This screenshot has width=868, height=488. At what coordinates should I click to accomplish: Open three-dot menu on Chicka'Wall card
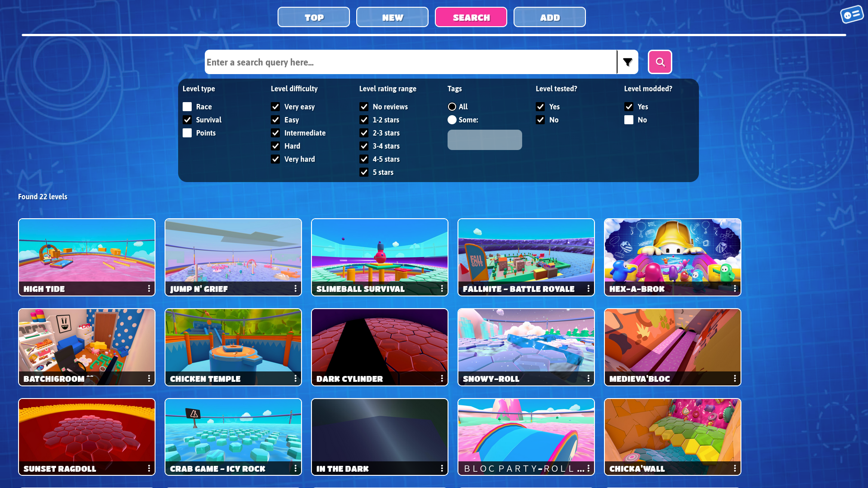click(735, 468)
